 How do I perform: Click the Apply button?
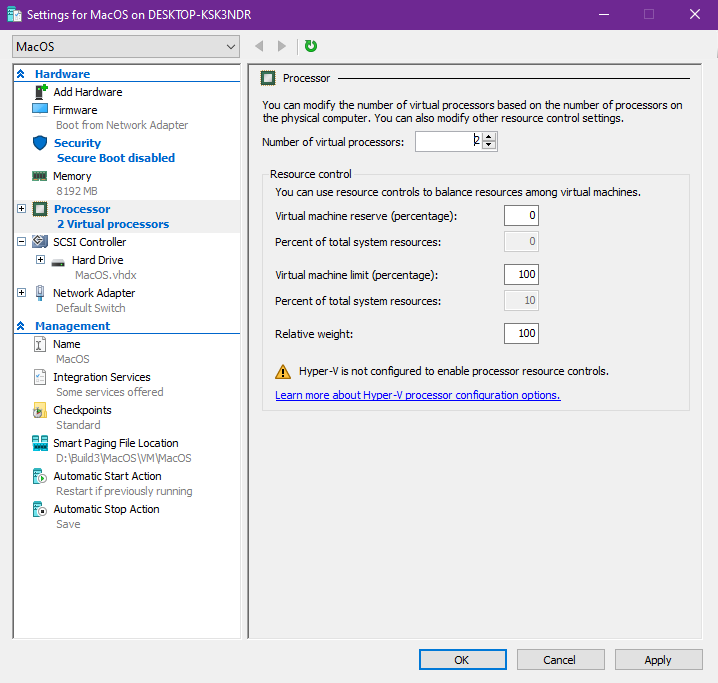pyautogui.click(x=657, y=660)
